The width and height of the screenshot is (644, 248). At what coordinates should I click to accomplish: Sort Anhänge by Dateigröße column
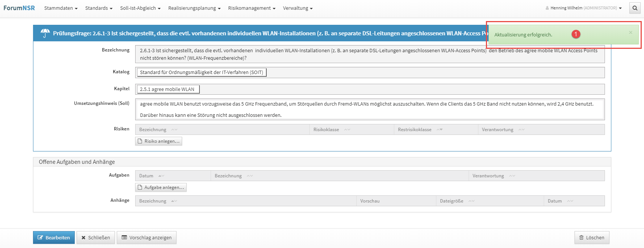pos(490,201)
